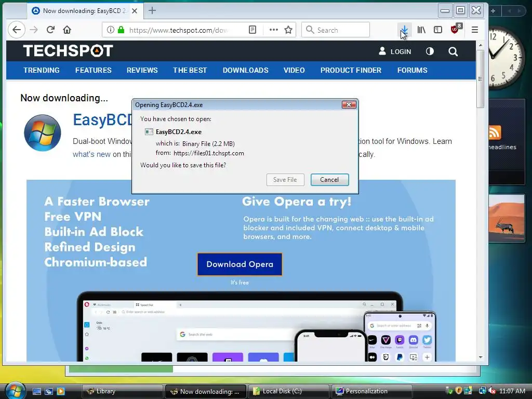This screenshot has width=532, height=399.
Task: Bookmark this page with star icon
Action: pyautogui.click(x=288, y=30)
